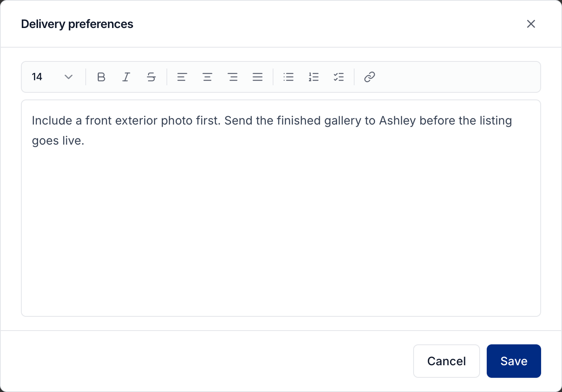Click the 'Delivery preferences' dialog title
The width and height of the screenshot is (562, 392).
[x=77, y=24]
